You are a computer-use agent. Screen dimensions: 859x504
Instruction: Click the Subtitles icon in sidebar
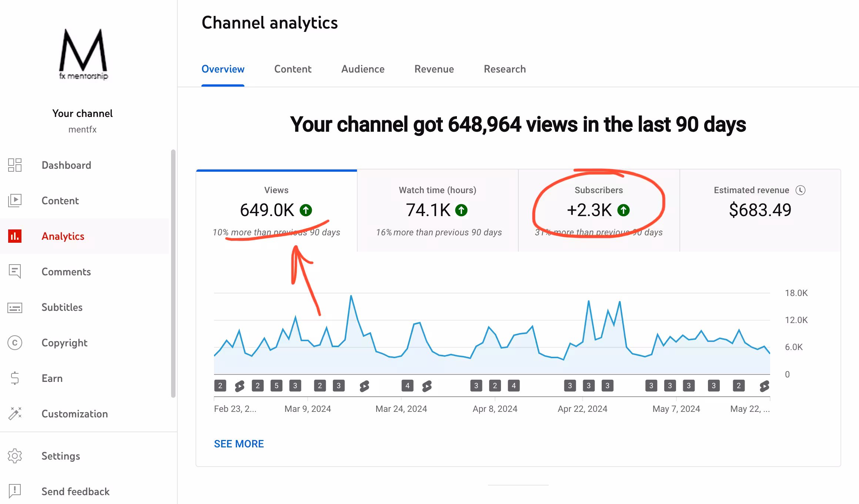point(15,308)
